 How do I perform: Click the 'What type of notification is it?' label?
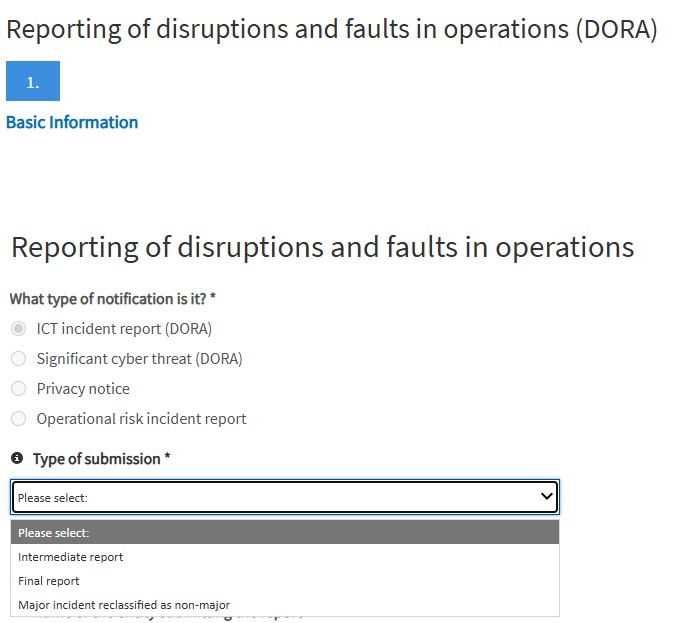coord(113,299)
